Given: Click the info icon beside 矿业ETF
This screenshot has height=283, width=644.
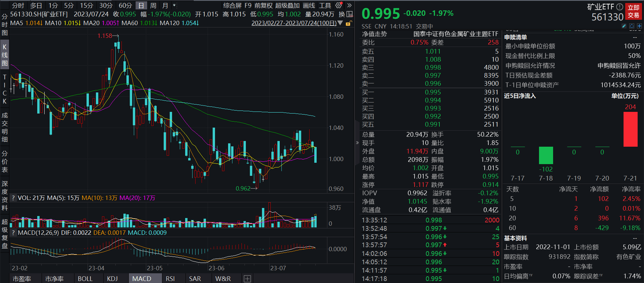Looking at the screenshot, I should 620,7.
